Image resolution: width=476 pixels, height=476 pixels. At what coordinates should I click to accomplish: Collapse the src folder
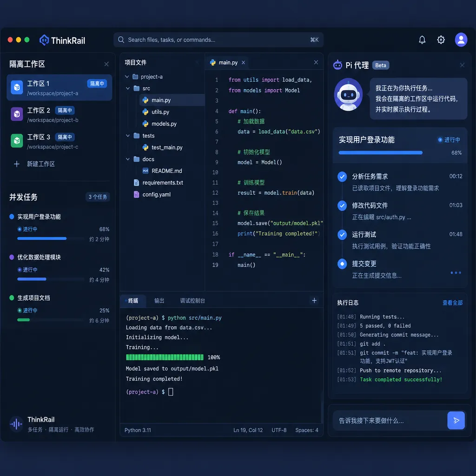(x=128, y=88)
